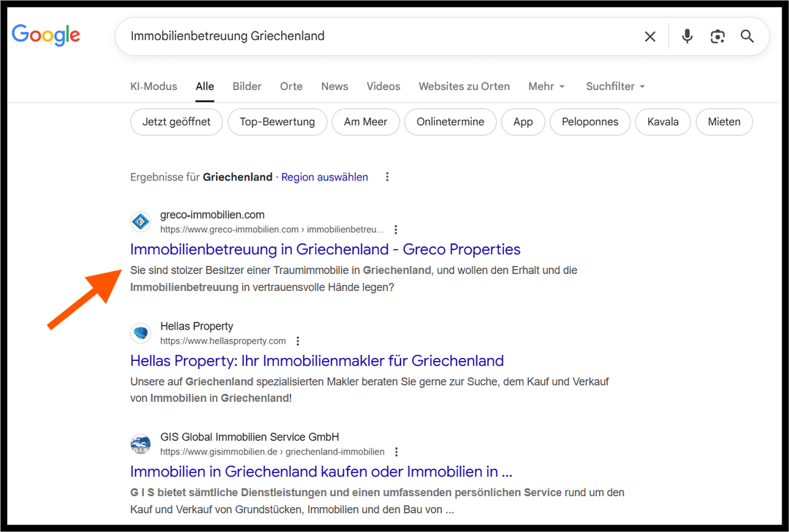
Task: Click the magnifying glass search icon
Action: pos(747,36)
